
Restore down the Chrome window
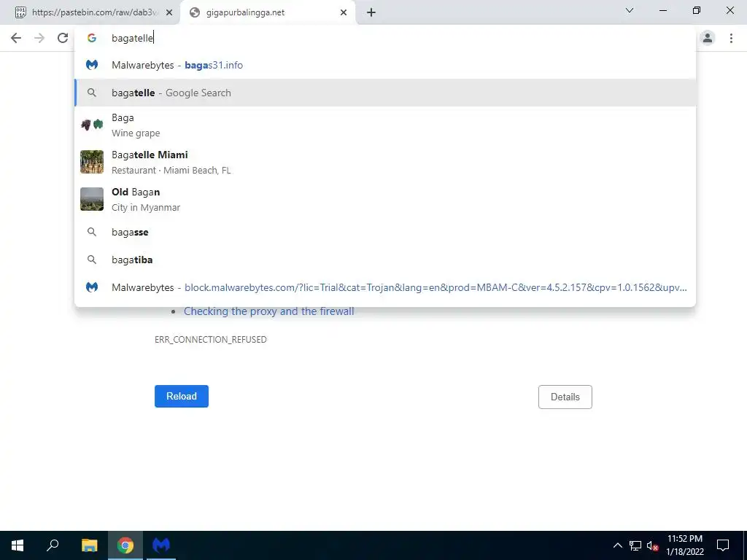coord(697,10)
